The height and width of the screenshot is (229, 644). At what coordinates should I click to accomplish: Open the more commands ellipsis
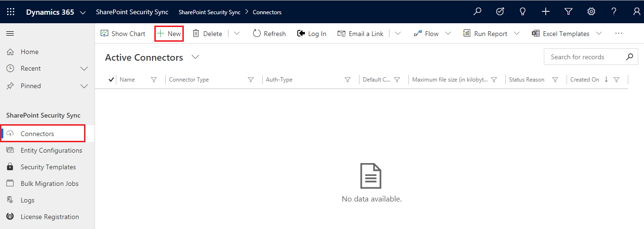tap(618, 34)
